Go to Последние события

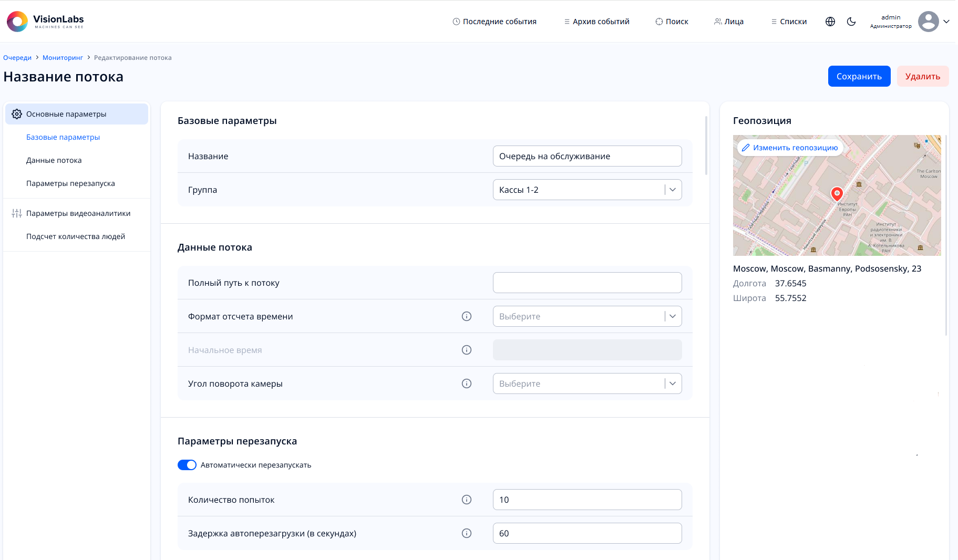click(x=495, y=22)
